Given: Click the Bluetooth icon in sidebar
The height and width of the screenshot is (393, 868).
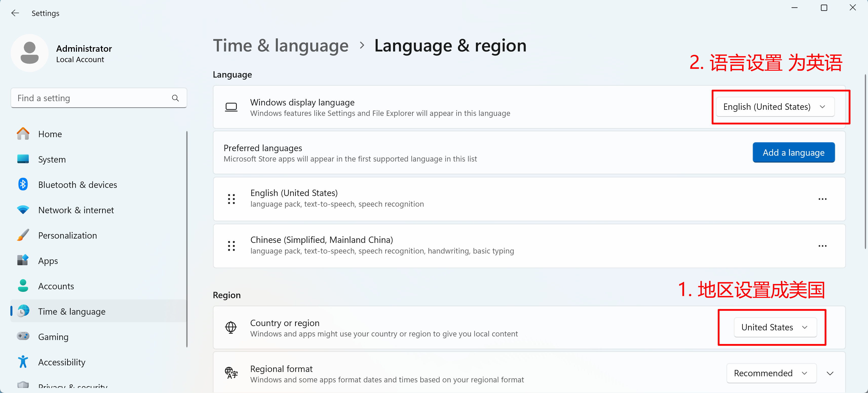Looking at the screenshot, I should pyautogui.click(x=23, y=185).
